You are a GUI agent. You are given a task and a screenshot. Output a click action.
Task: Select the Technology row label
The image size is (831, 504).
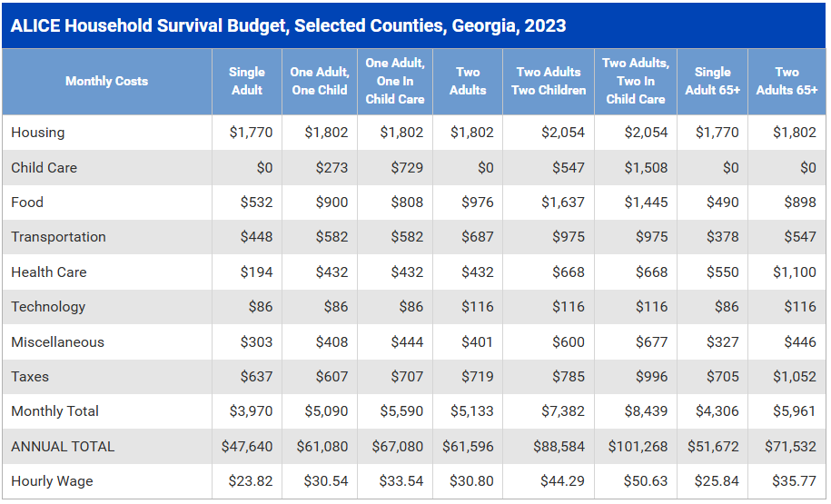pyautogui.click(x=48, y=307)
